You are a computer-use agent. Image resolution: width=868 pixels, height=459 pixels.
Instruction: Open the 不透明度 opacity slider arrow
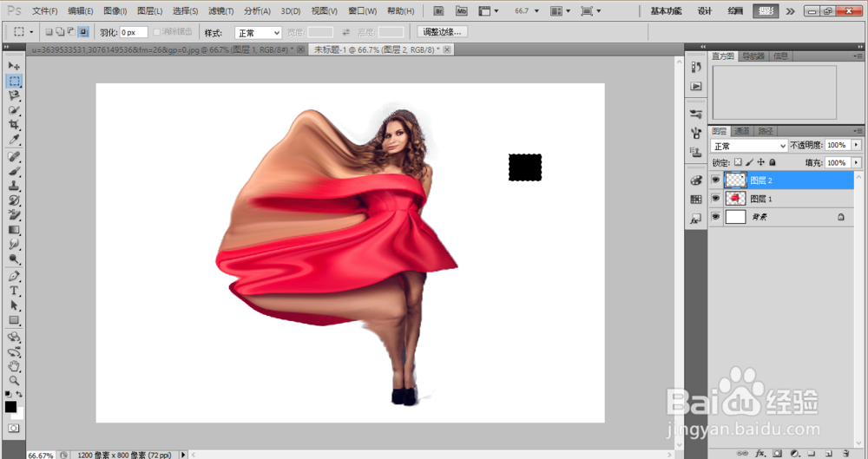[x=857, y=145]
